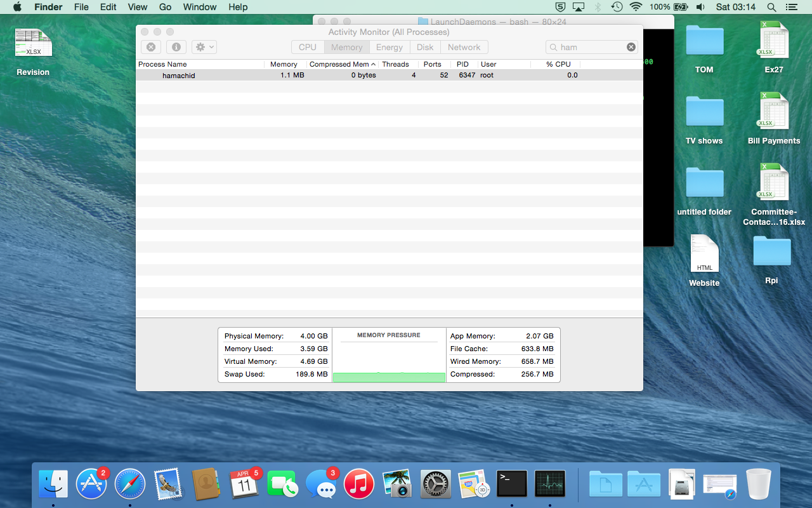Sort by Memory column header
This screenshot has width=812, height=508.
tap(284, 64)
